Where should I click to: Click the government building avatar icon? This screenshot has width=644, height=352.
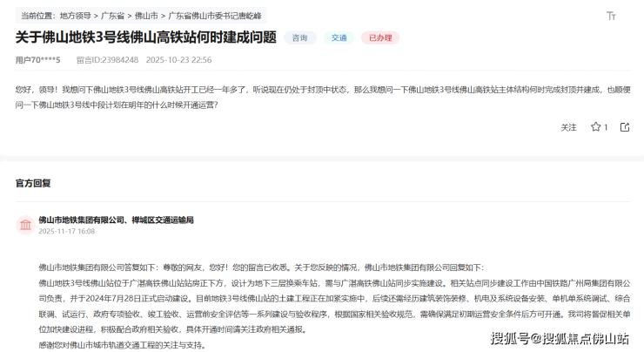[26, 226]
